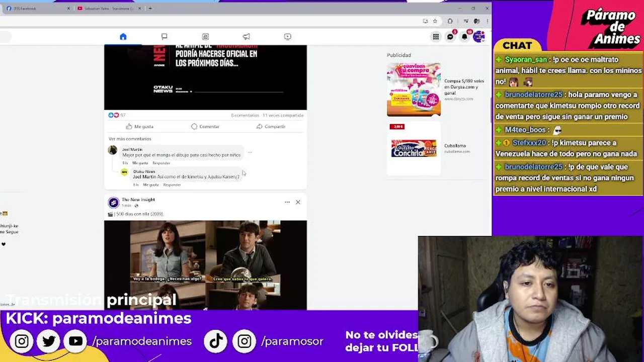Open the Cuballama ad title

click(x=455, y=146)
